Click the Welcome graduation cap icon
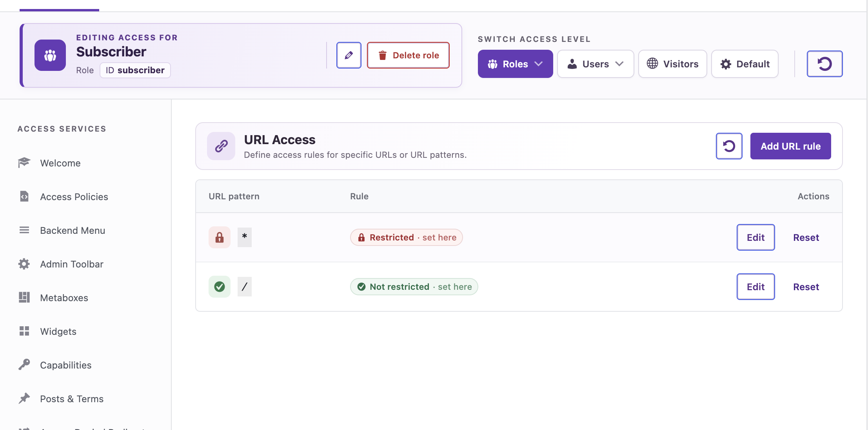The image size is (868, 430). (x=24, y=162)
